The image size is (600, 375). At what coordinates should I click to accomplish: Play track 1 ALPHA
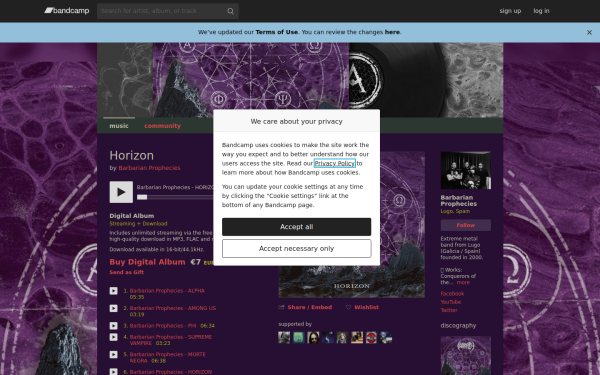(114, 291)
